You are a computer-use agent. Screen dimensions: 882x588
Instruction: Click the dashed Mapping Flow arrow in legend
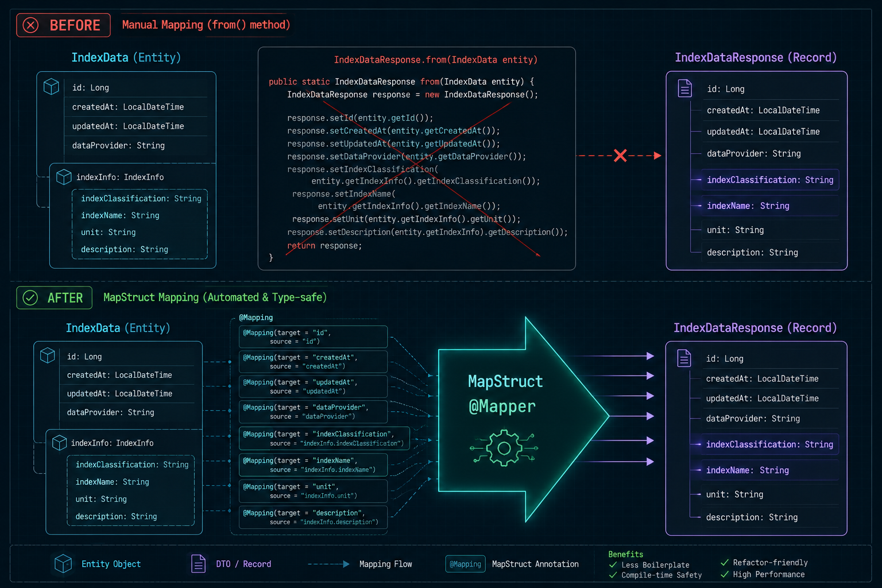pos(329,564)
